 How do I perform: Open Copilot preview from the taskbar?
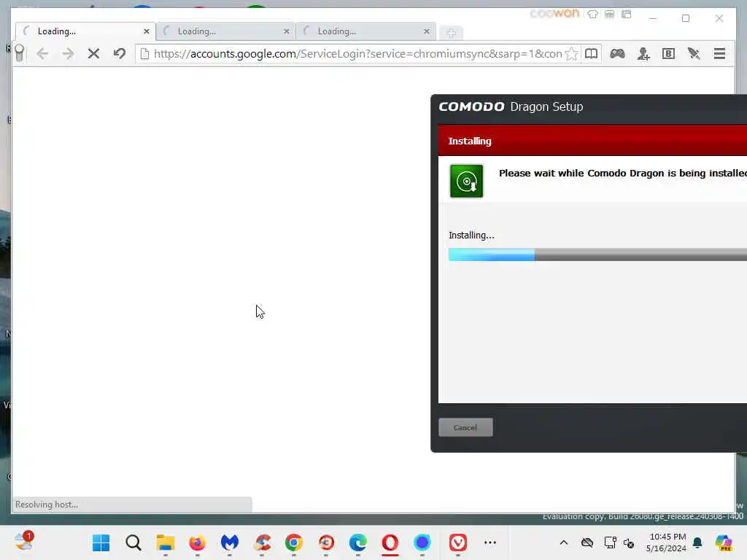click(x=724, y=542)
